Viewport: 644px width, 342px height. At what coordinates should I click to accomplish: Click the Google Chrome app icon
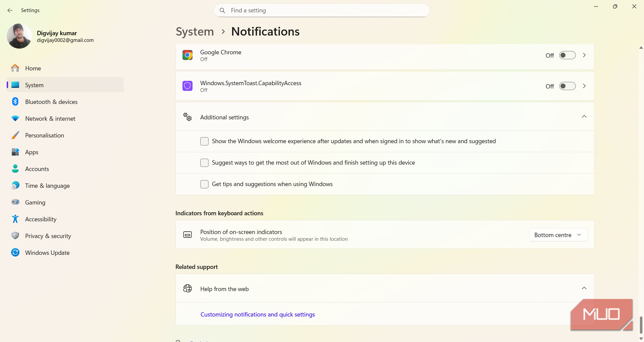point(187,55)
